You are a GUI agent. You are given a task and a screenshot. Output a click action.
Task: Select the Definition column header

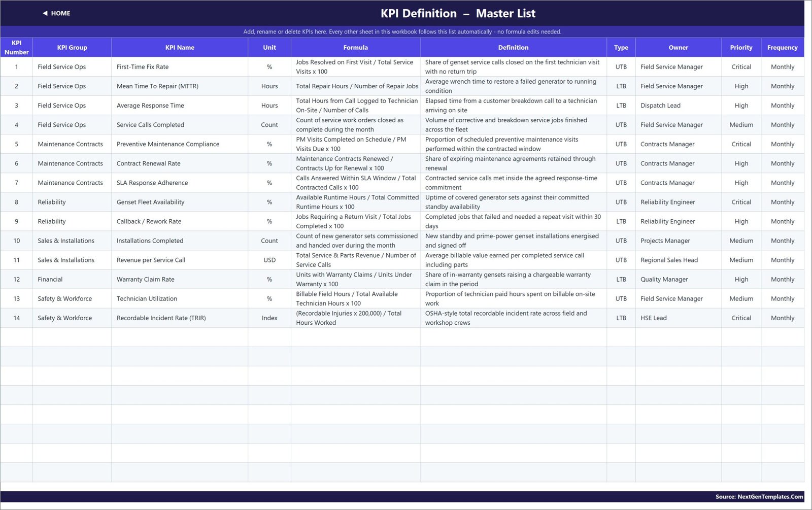pyautogui.click(x=513, y=47)
